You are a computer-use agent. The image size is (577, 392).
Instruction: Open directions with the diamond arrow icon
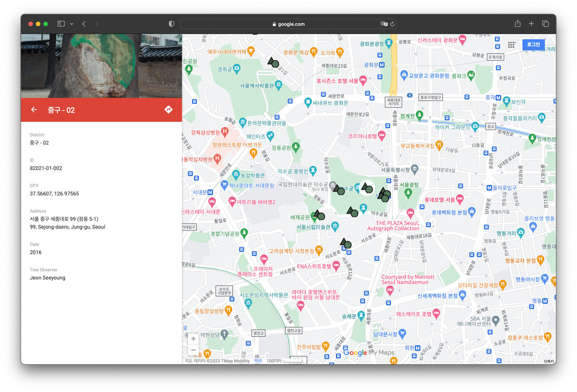point(168,110)
